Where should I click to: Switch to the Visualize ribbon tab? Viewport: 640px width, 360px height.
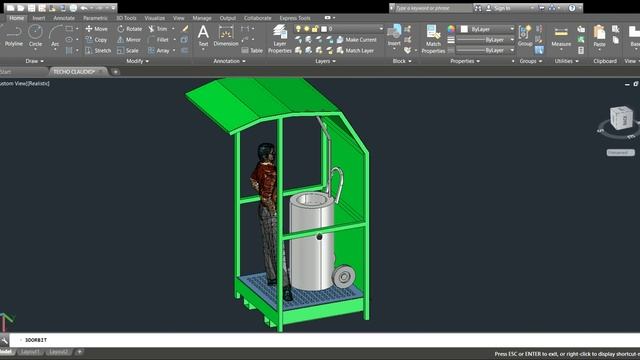(x=155, y=18)
